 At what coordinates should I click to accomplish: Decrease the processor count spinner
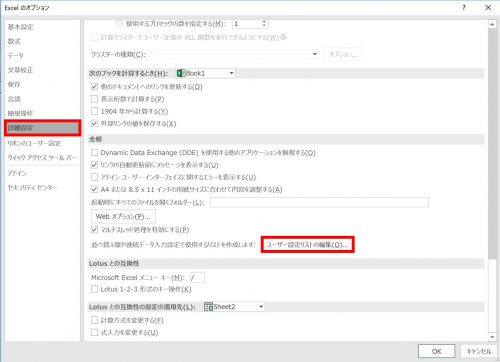tap(264, 26)
